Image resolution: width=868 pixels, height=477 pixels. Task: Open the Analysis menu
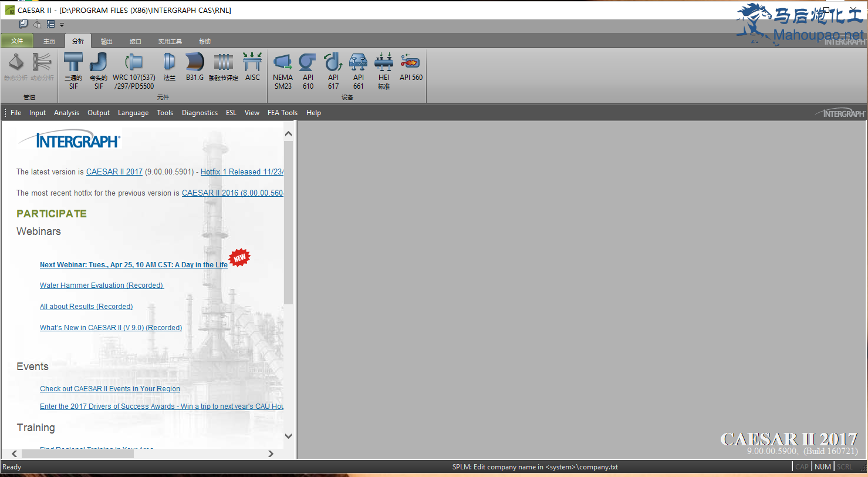click(66, 113)
